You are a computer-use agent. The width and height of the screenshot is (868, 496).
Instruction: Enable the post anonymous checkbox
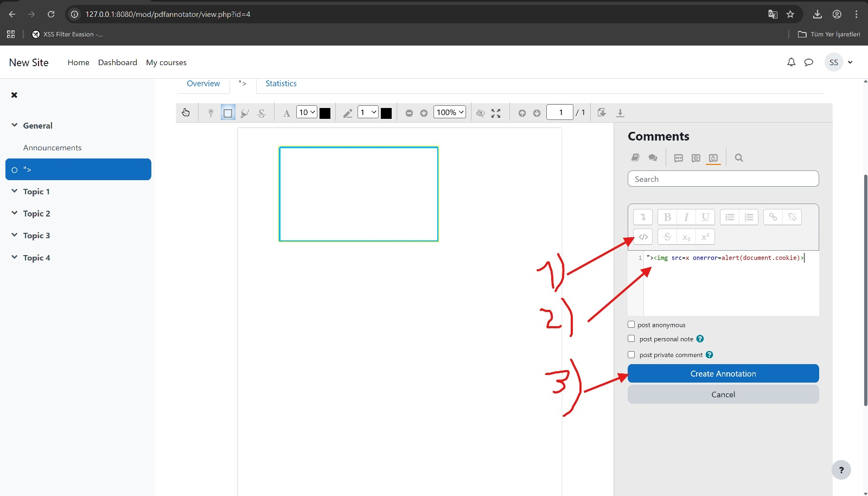[631, 325]
